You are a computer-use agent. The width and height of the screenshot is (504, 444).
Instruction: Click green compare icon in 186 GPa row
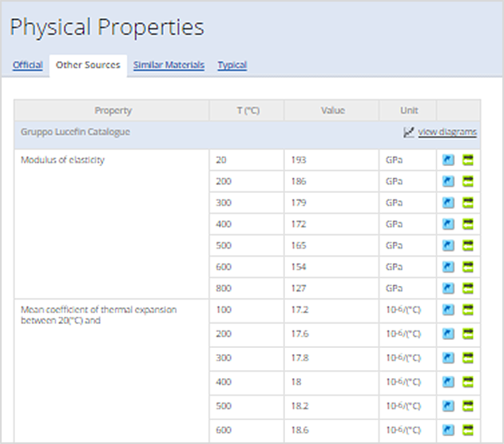(x=468, y=181)
